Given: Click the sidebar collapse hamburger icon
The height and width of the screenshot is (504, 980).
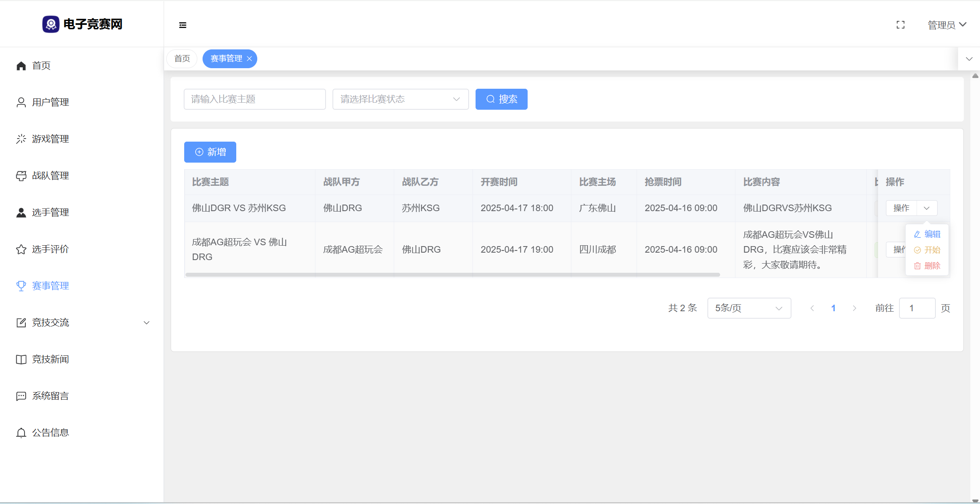Looking at the screenshot, I should tap(183, 25).
